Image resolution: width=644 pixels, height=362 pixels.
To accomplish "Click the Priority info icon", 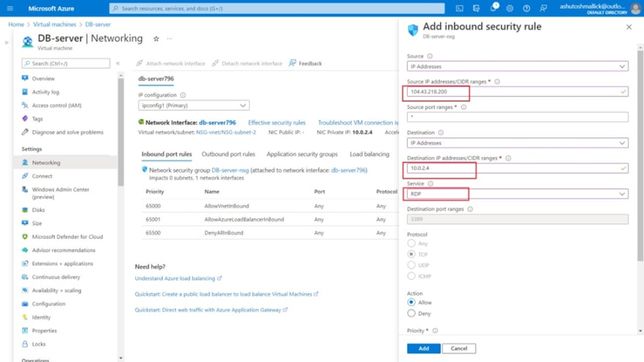I will point(435,331).
